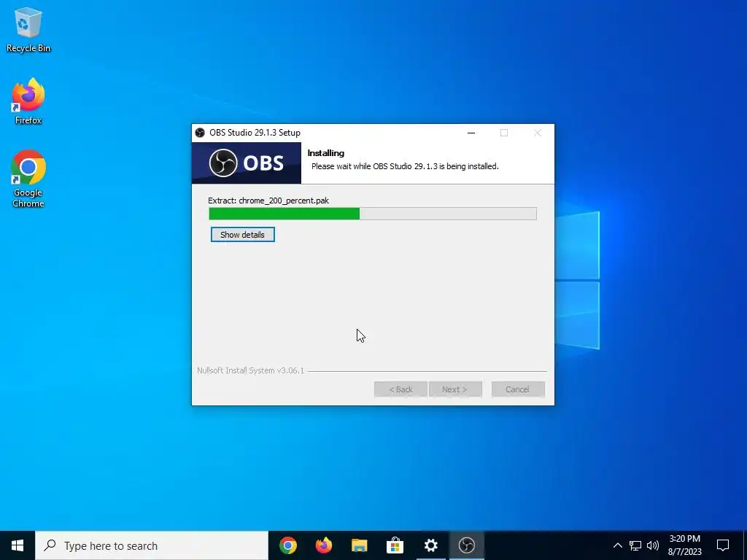Minimize the OBS Studio Setup window
Viewport: 747px width, 560px height.
pyautogui.click(x=471, y=133)
